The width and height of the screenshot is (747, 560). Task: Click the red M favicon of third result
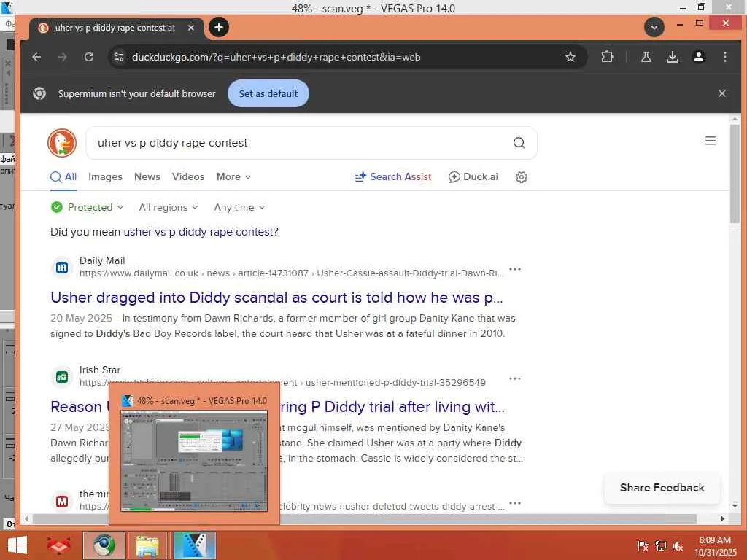click(x=62, y=502)
